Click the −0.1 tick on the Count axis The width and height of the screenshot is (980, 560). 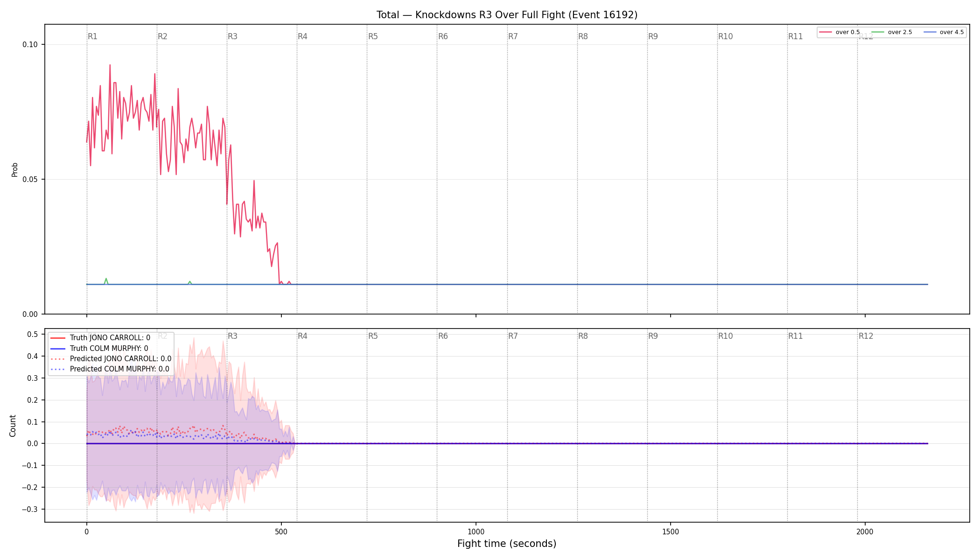click(x=30, y=466)
